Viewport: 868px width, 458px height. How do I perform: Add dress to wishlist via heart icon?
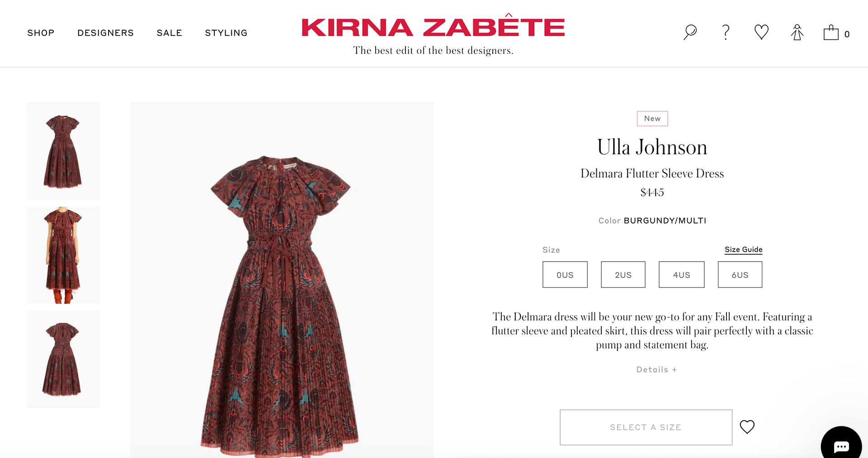[x=747, y=427]
